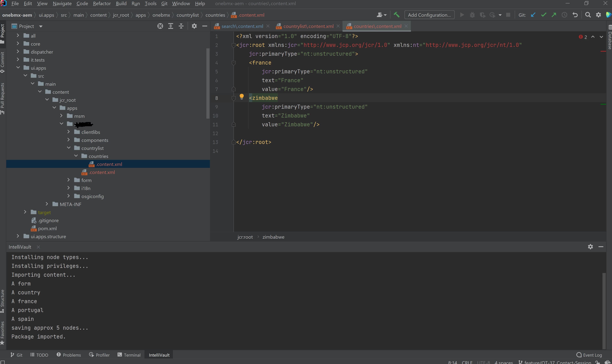Image resolution: width=612 pixels, height=364 pixels.
Task: Open Search Everywhere magnifier icon
Action: click(588, 15)
